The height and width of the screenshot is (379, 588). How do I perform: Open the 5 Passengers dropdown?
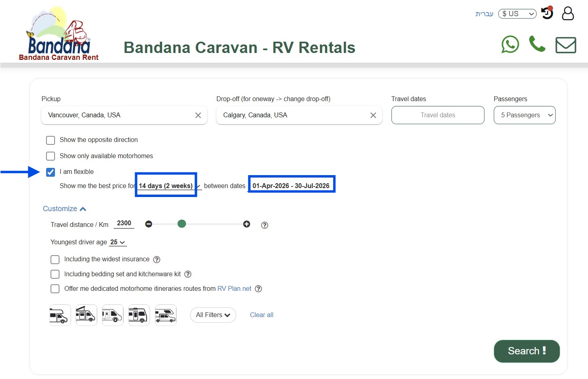click(x=525, y=115)
